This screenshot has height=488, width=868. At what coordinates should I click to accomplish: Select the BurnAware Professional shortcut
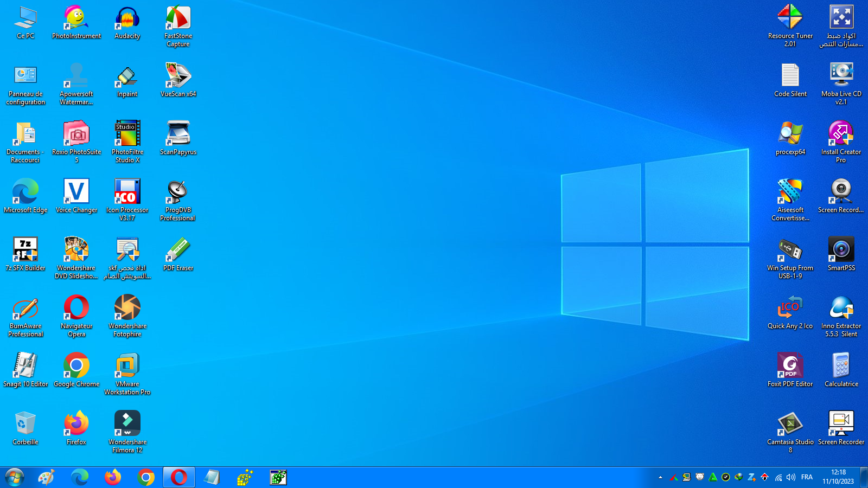point(25,317)
